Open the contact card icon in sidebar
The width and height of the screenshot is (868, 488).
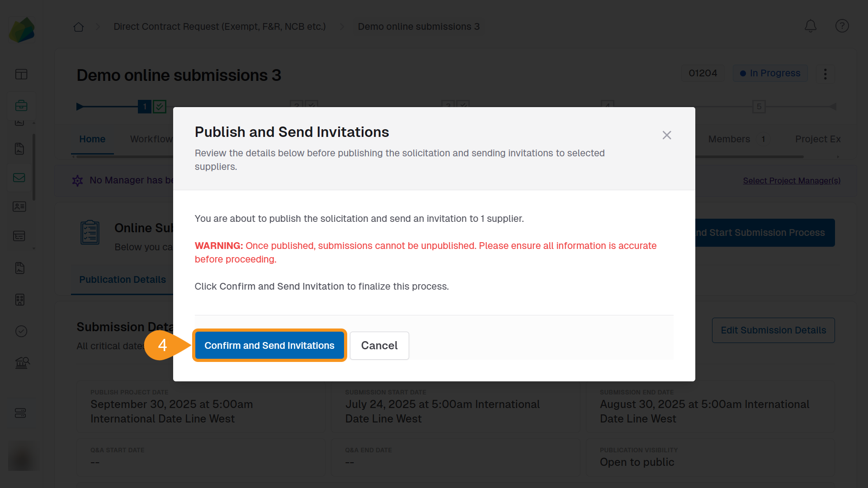click(19, 206)
